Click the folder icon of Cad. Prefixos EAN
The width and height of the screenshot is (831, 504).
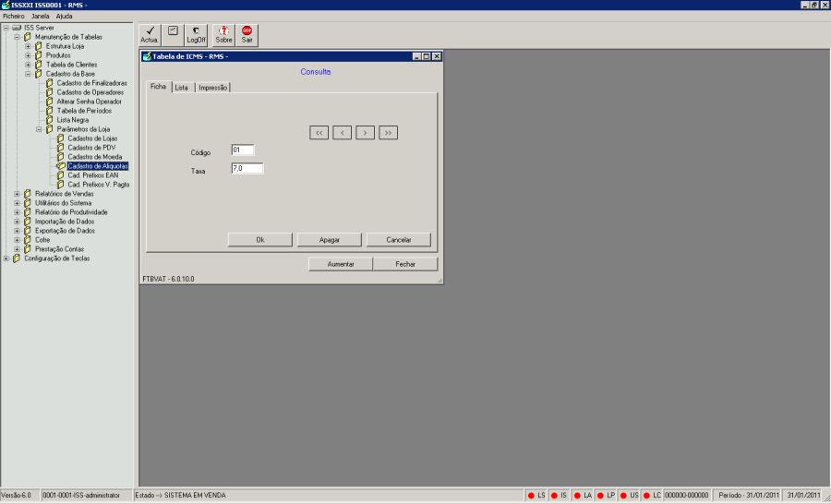(x=60, y=174)
